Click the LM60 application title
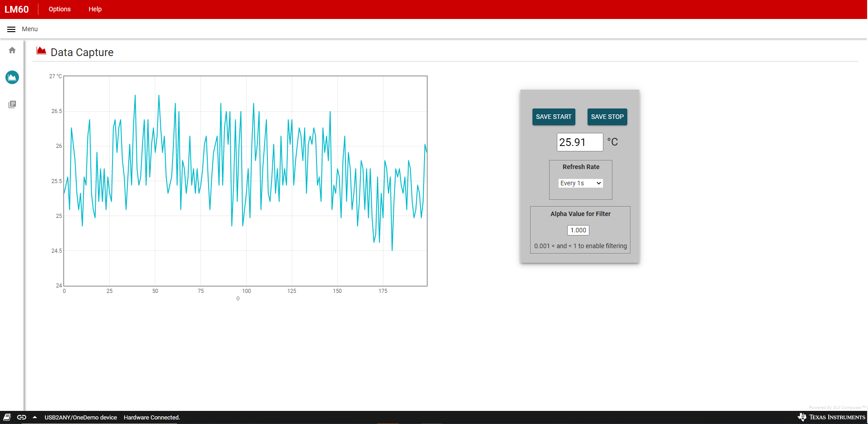 [x=17, y=9]
